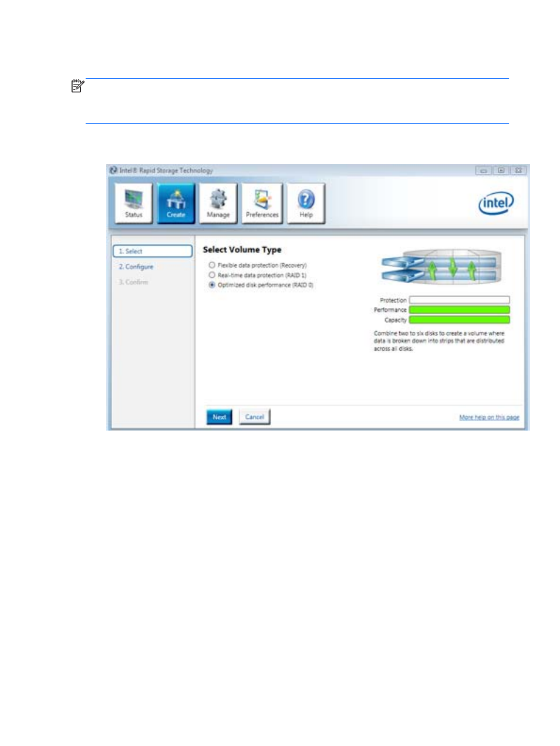Click the Intel logo

pyautogui.click(x=496, y=203)
